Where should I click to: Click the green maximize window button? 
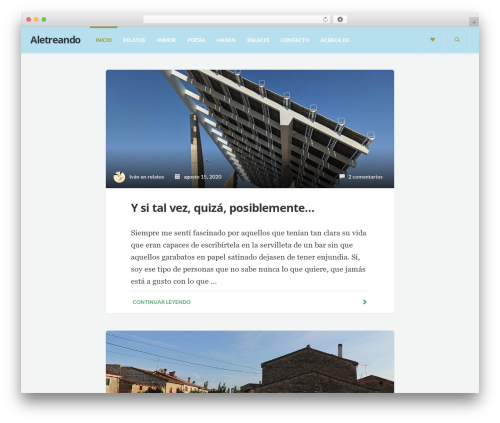click(x=44, y=19)
